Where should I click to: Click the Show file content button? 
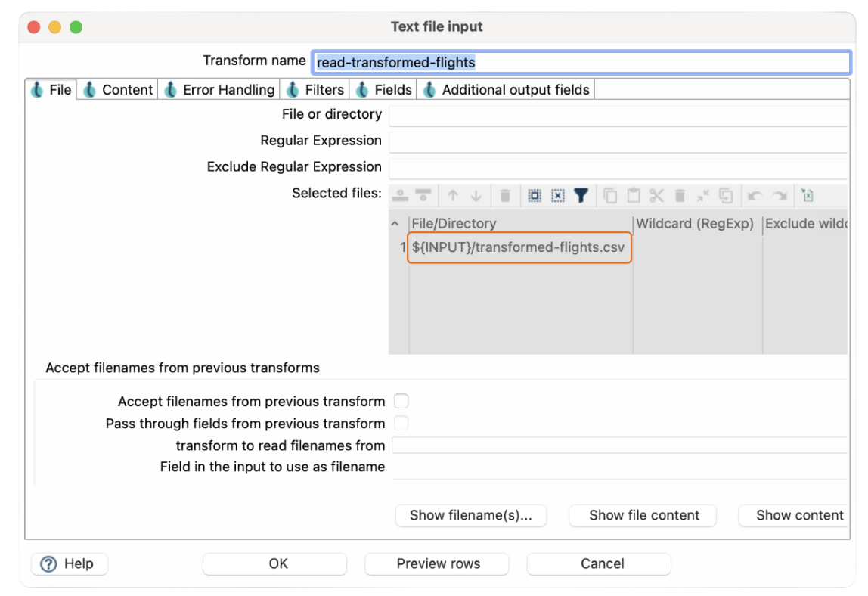643,515
